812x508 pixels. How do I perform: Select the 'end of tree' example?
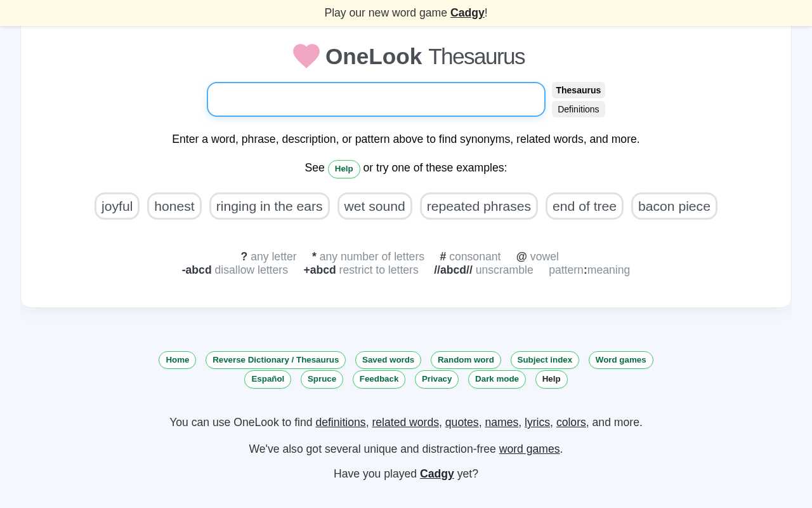tap(584, 206)
